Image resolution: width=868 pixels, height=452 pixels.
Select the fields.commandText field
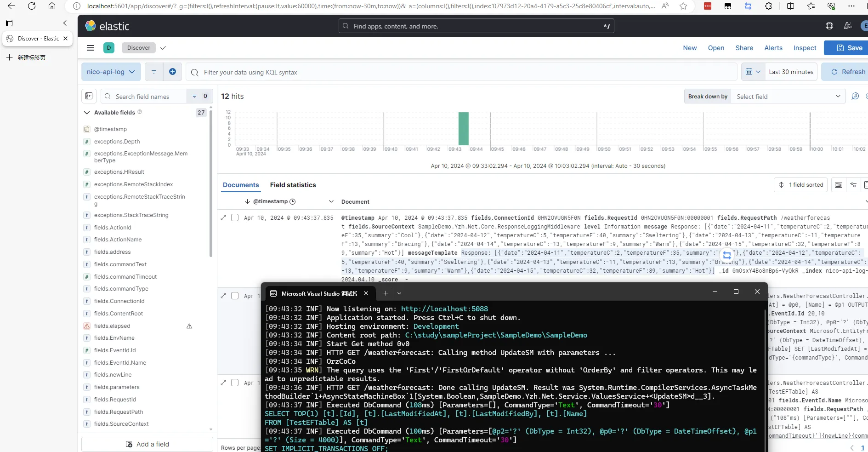tap(120, 264)
